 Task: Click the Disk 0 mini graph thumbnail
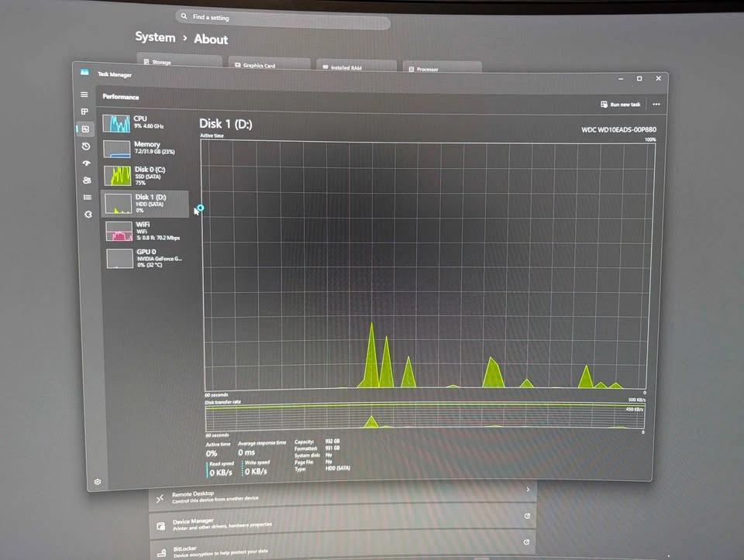tap(118, 176)
